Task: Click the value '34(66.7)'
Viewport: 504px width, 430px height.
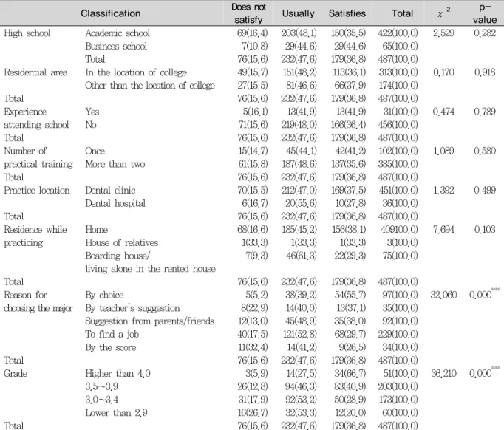Action: [x=350, y=374]
